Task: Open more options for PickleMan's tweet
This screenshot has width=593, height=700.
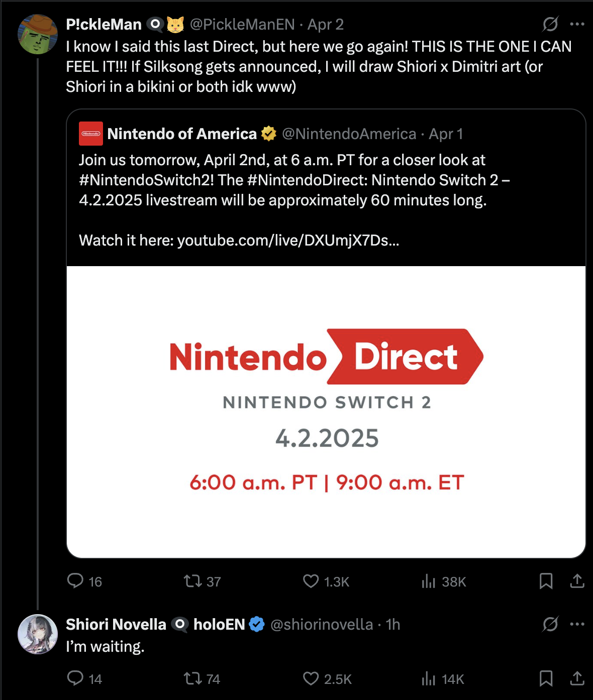Action: click(577, 24)
